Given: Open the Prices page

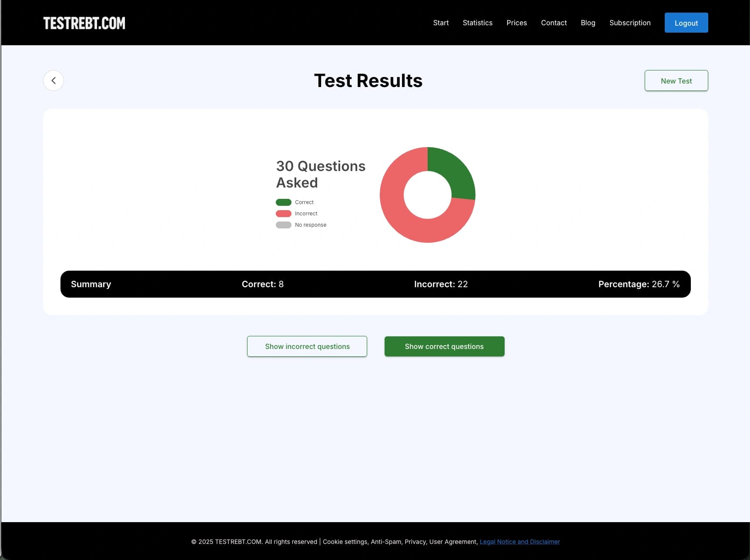Looking at the screenshot, I should click(516, 23).
